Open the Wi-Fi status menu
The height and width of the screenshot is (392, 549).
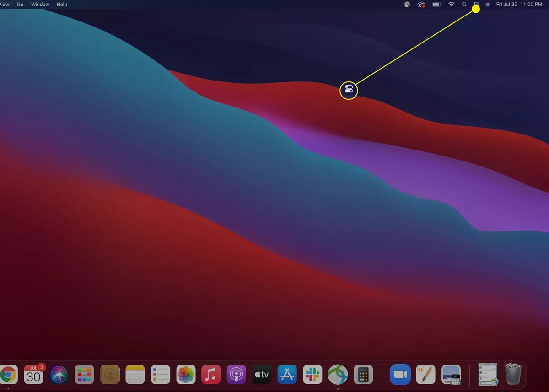(x=452, y=5)
